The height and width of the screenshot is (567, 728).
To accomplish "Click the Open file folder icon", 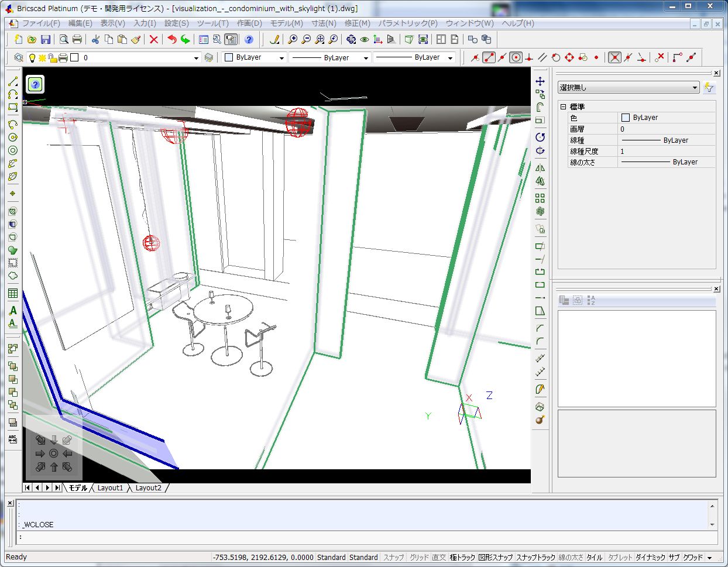I will [32, 39].
